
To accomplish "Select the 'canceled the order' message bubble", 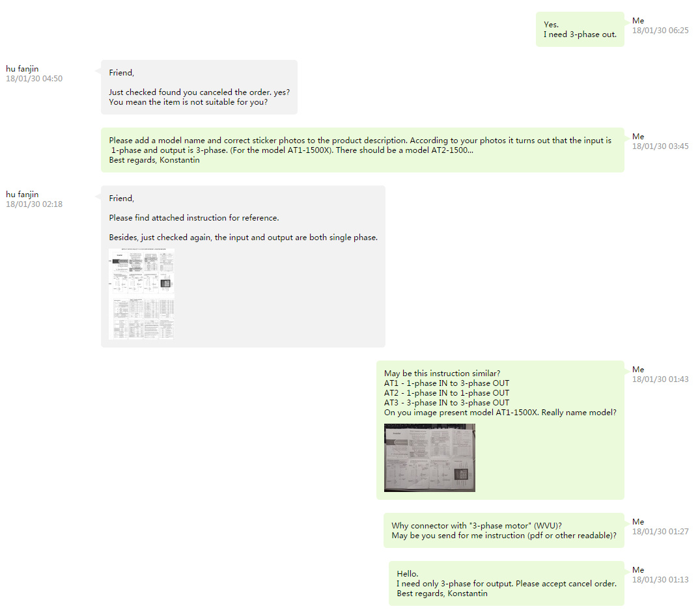I will 199,87.
